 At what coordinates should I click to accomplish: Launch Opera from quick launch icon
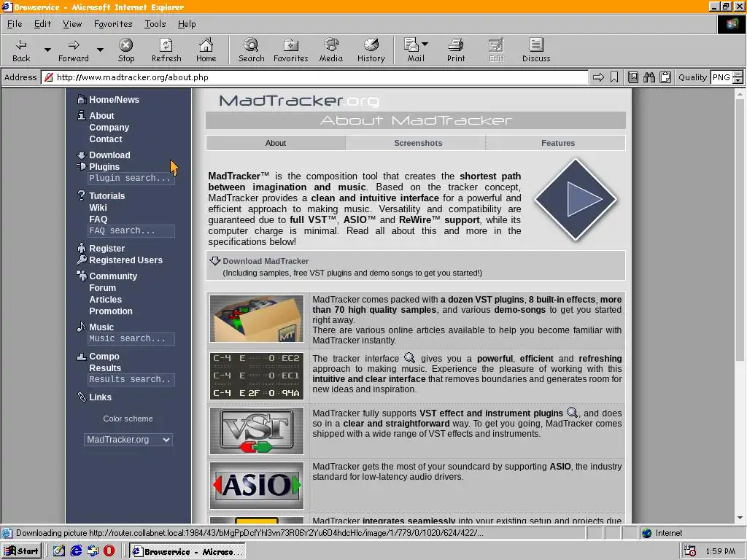[x=109, y=551]
